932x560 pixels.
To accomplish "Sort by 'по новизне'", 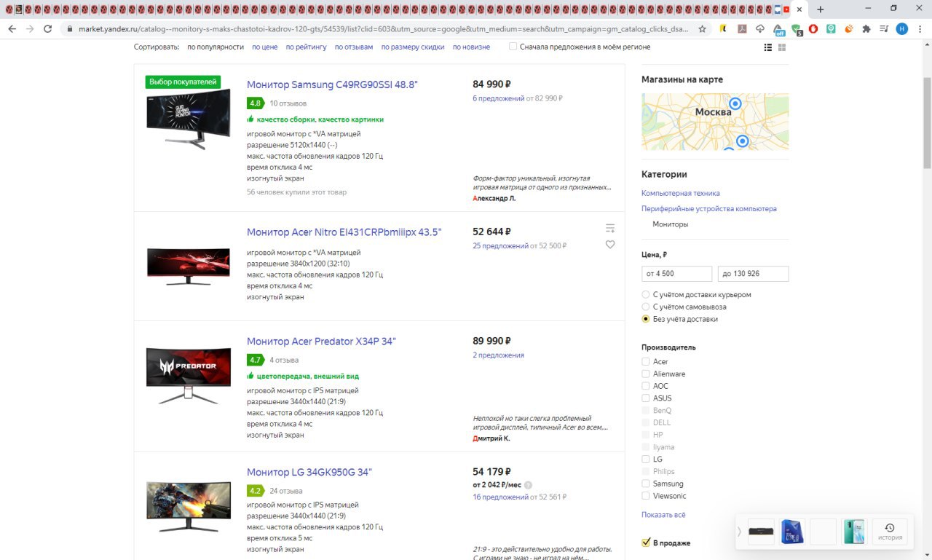I will (x=471, y=47).
